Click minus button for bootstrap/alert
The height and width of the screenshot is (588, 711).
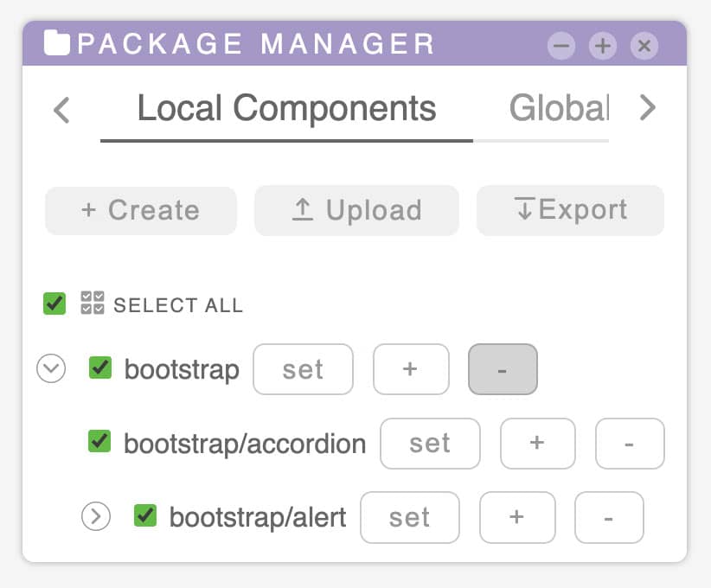tap(609, 517)
